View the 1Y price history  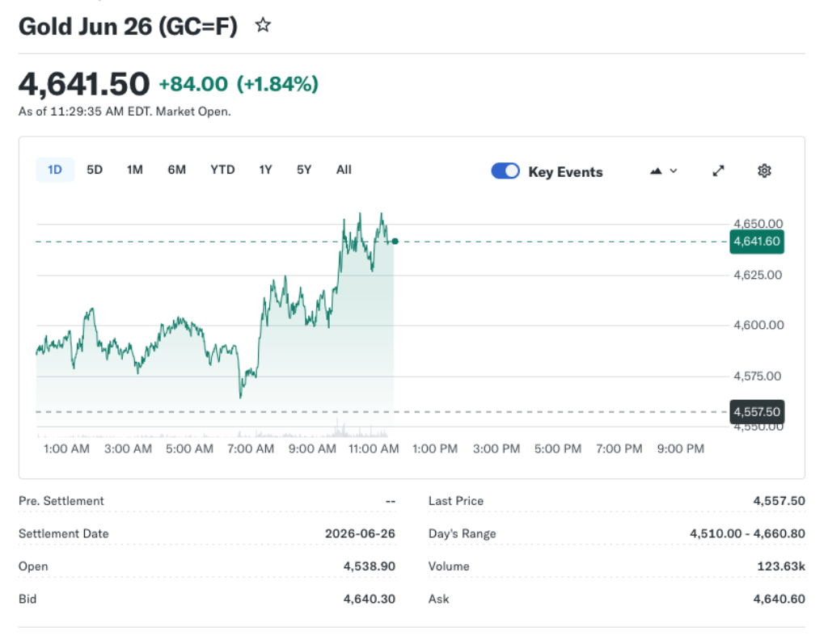pyautogui.click(x=265, y=170)
